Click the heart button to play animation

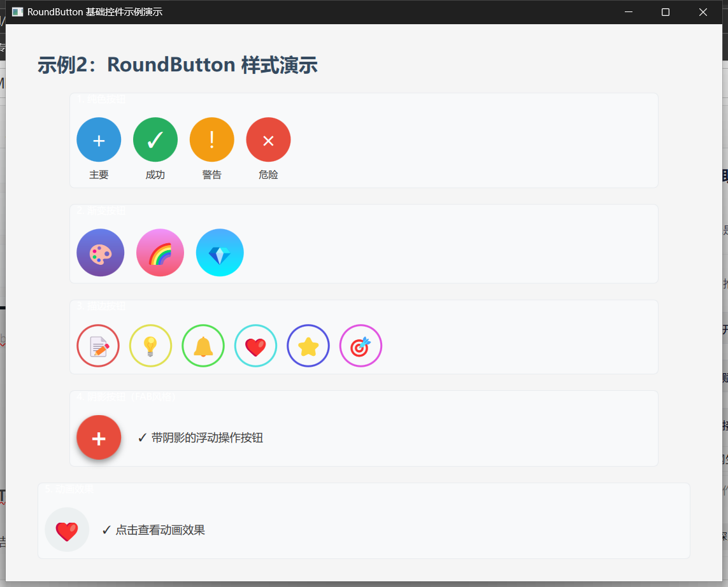click(67, 529)
